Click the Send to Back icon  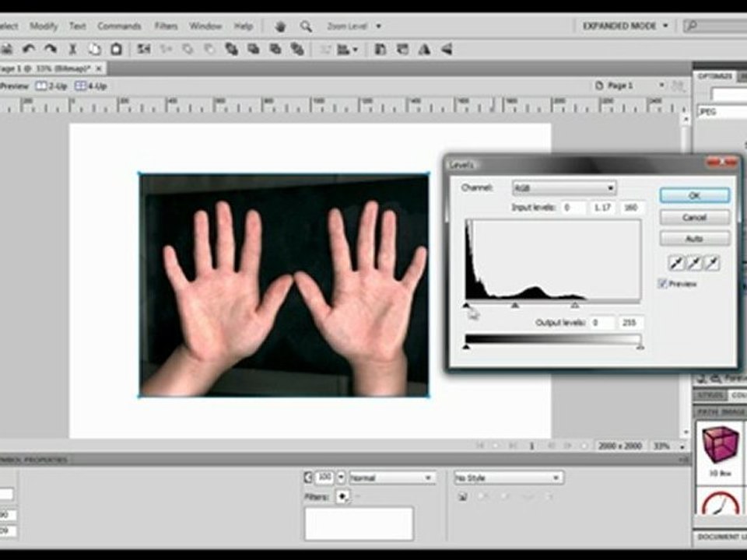(x=297, y=49)
